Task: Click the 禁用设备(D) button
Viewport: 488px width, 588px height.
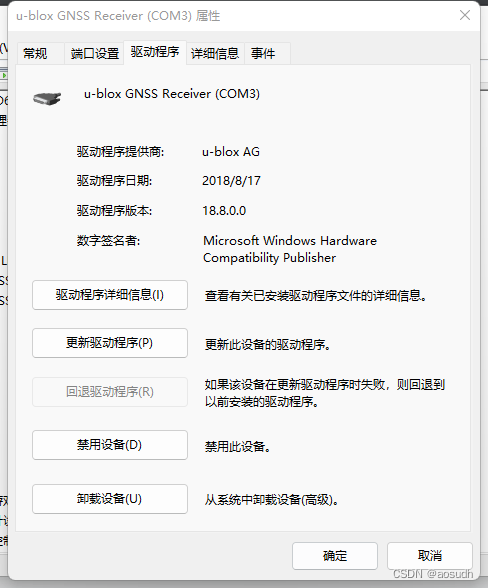Action: click(110, 445)
